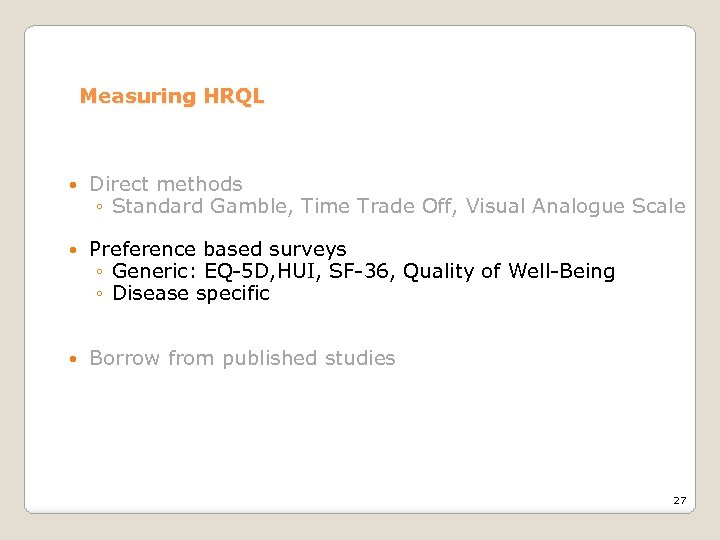Select the Direct methods bullet text

click(166, 184)
